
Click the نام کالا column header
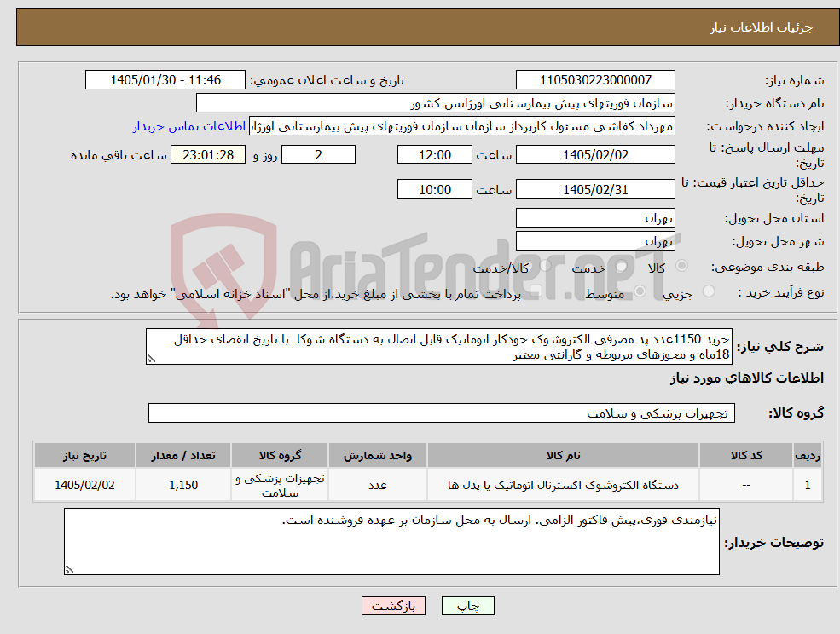(563, 455)
